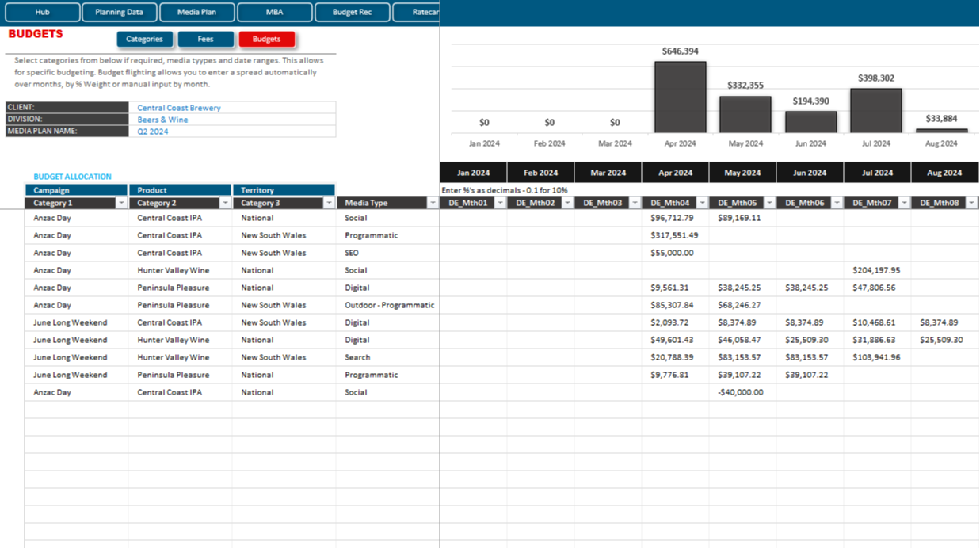Click the red Budgets button
The width and height of the screenshot is (980, 549).
click(267, 39)
